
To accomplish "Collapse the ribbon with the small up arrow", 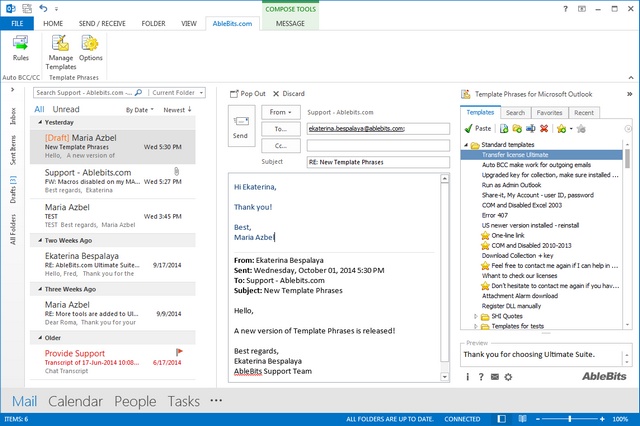I will (x=631, y=78).
